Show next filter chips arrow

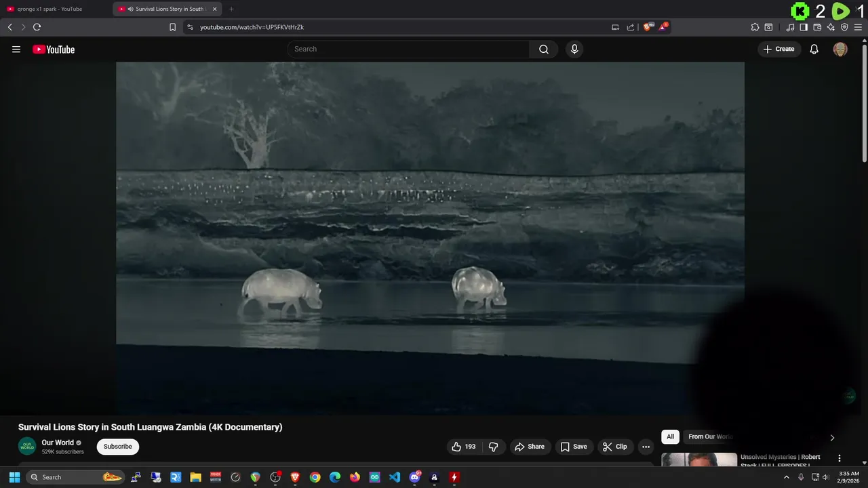click(832, 437)
